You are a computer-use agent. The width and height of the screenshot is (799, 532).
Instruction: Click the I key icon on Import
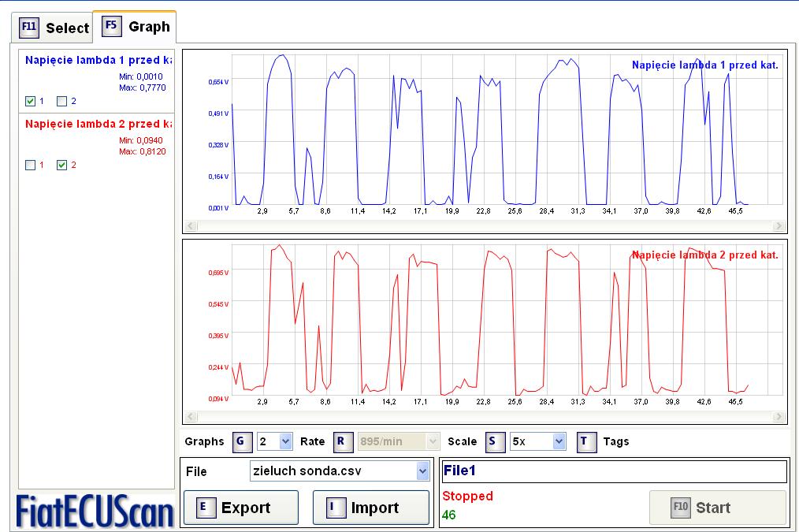(334, 508)
